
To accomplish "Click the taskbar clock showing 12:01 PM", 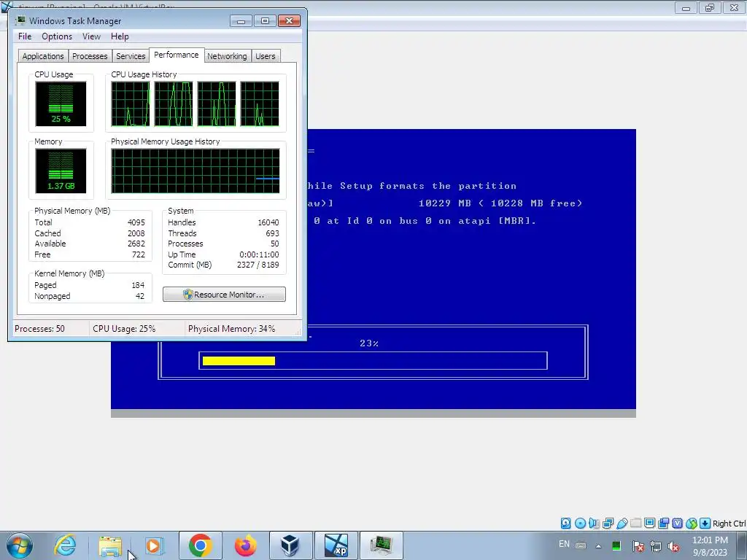I will (x=710, y=545).
